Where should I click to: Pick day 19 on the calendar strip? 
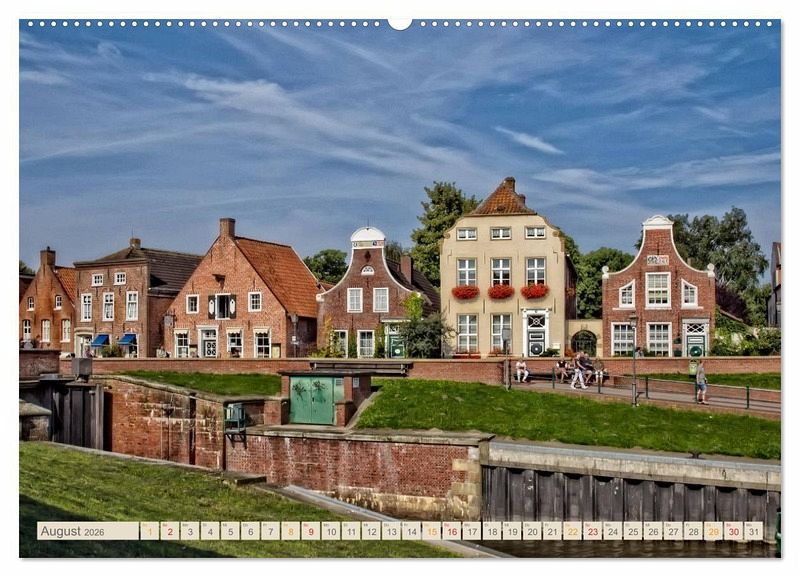[x=511, y=531]
